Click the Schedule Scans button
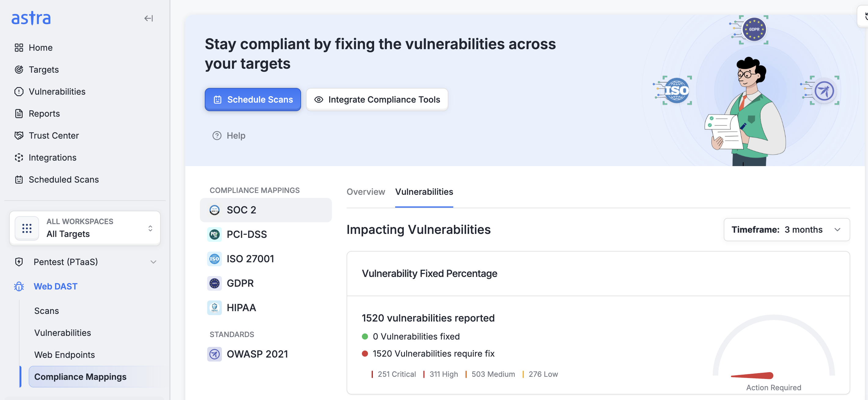The image size is (868, 400). (253, 99)
